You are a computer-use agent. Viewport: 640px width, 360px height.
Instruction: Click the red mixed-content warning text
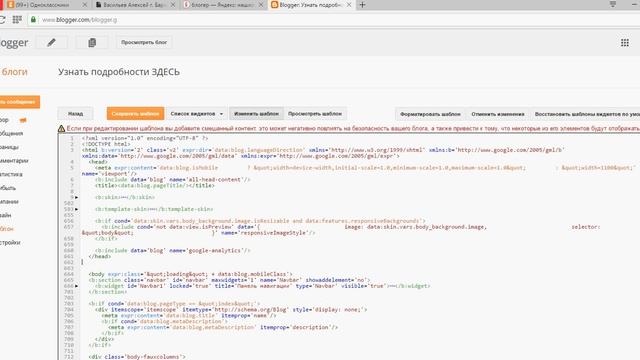coord(353,129)
